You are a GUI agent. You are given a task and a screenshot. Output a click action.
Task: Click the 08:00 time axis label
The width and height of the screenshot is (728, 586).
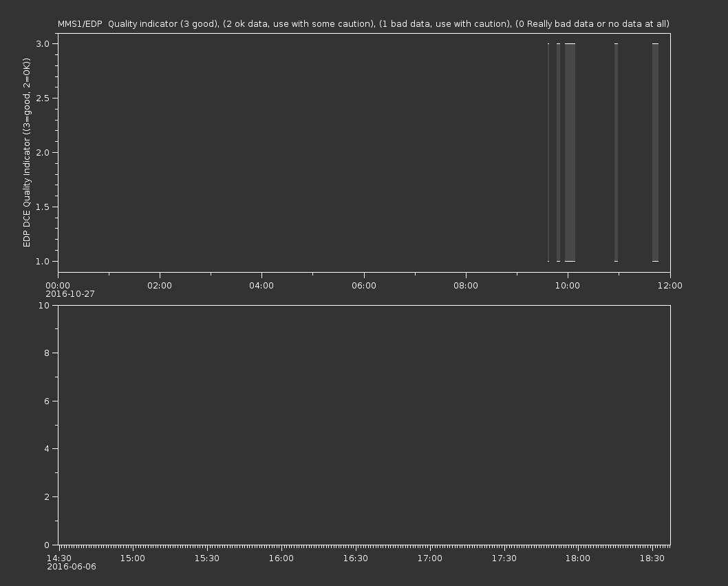(x=466, y=285)
